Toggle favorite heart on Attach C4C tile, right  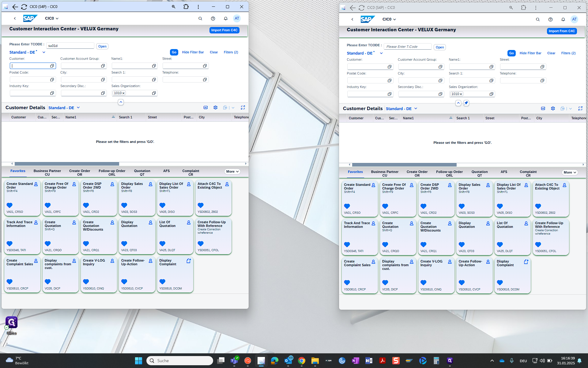pos(538,206)
